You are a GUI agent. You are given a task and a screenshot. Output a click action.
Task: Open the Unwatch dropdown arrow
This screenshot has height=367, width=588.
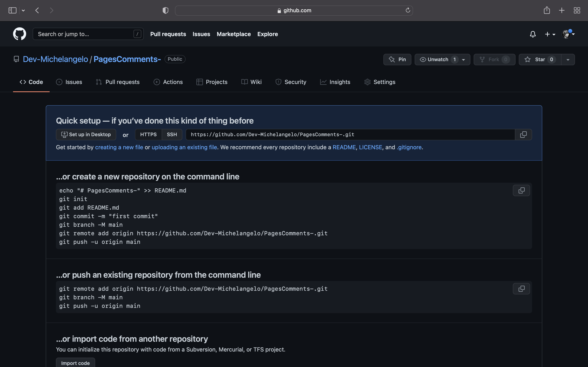click(x=463, y=60)
